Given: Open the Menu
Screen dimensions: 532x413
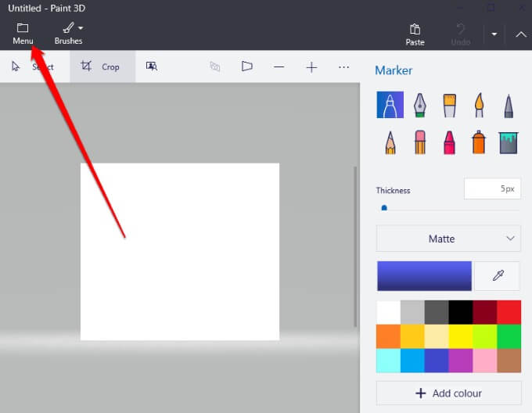Looking at the screenshot, I should (23, 34).
